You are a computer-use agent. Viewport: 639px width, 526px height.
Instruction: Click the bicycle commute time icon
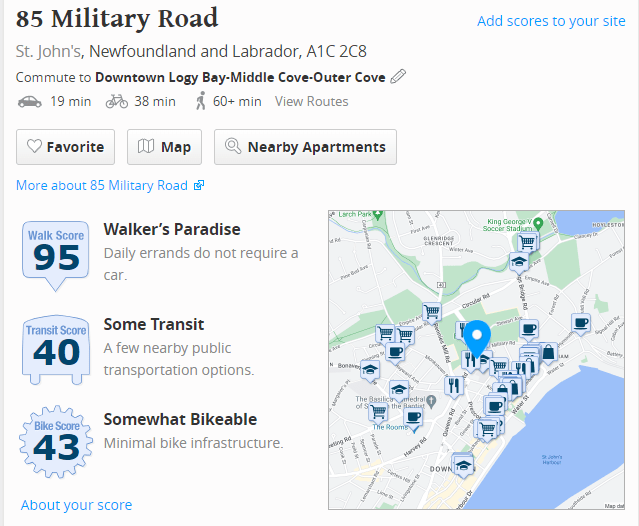[x=117, y=101]
